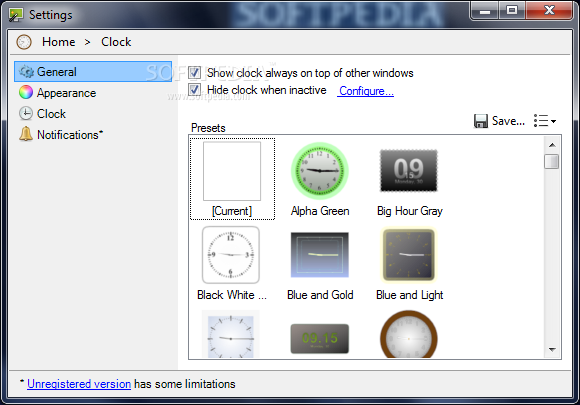Viewport: 580px width, 405px height.
Task: Click the Settings window title icon
Action: (x=16, y=15)
